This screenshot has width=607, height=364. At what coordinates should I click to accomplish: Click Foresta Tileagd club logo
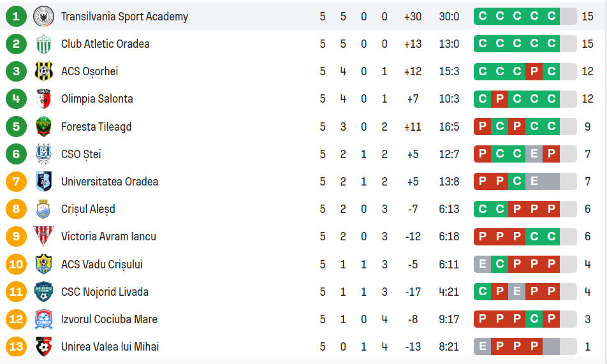pos(43,126)
